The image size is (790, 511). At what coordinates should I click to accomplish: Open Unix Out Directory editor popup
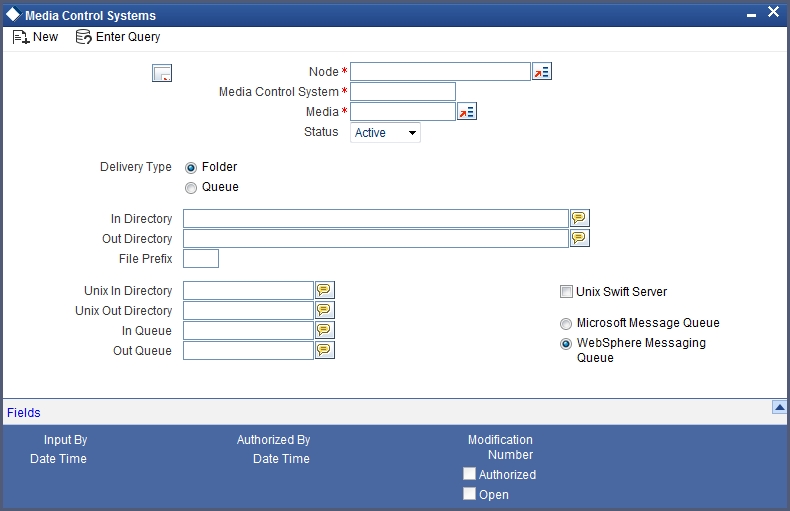(x=325, y=310)
